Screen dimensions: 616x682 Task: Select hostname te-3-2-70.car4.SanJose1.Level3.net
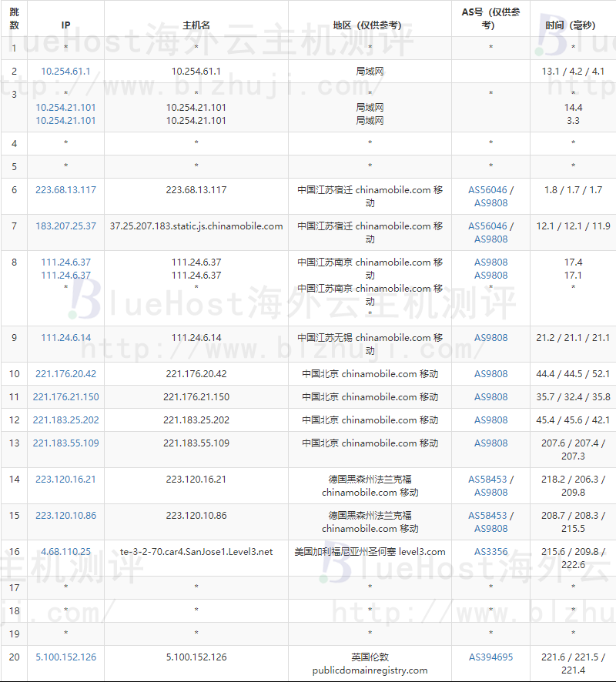pyautogui.click(x=196, y=551)
